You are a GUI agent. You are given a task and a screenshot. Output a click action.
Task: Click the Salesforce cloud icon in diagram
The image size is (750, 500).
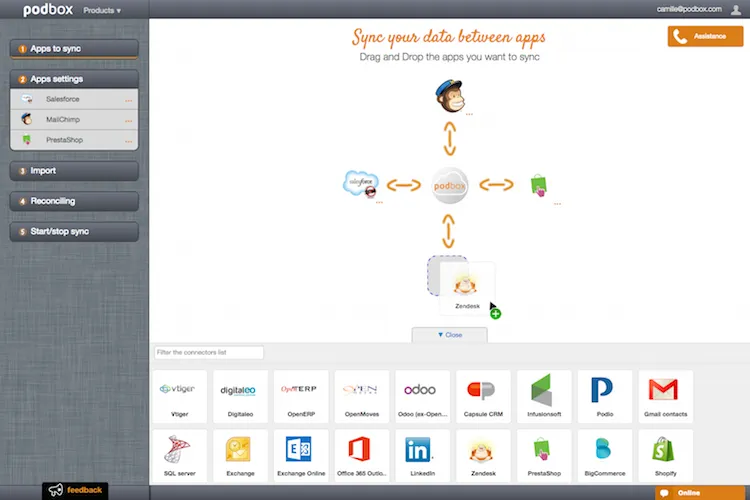tap(361, 184)
